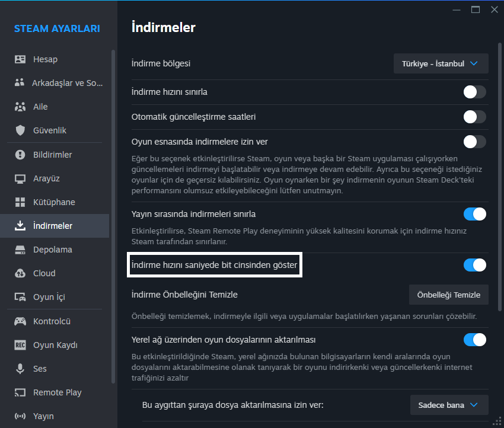The width and height of the screenshot is (504, 428).
Task: Click the sidebar vertical scrollbar
Action: tap(113, 216)
